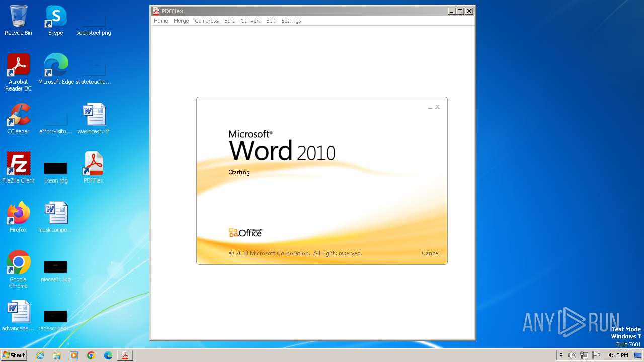Launch Google Chrome desktop shortcut
This screenshot has height=362, width=644.
[18, 269]
